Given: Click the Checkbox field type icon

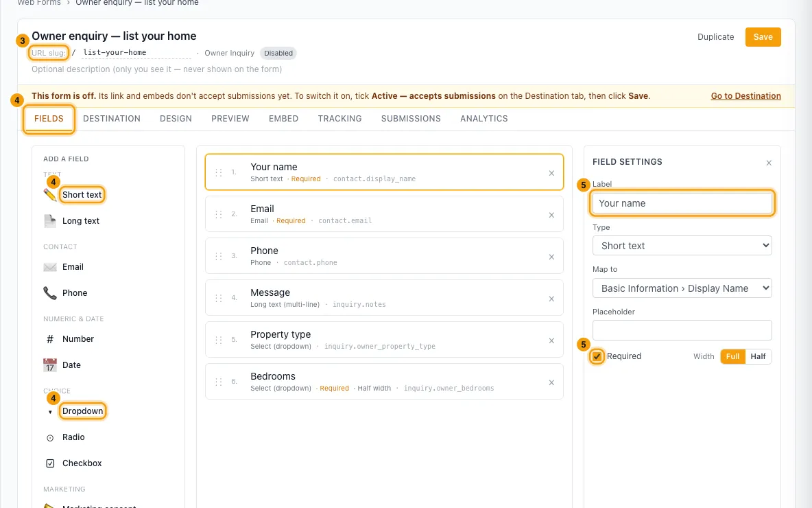Looking at the screenshot, I should tap(49, 463).
